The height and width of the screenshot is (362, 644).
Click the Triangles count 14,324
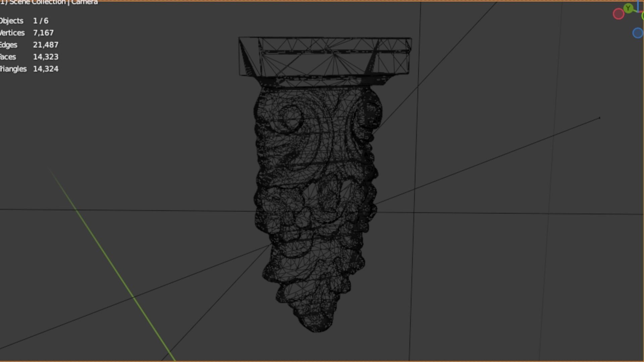tap(46, 69)
